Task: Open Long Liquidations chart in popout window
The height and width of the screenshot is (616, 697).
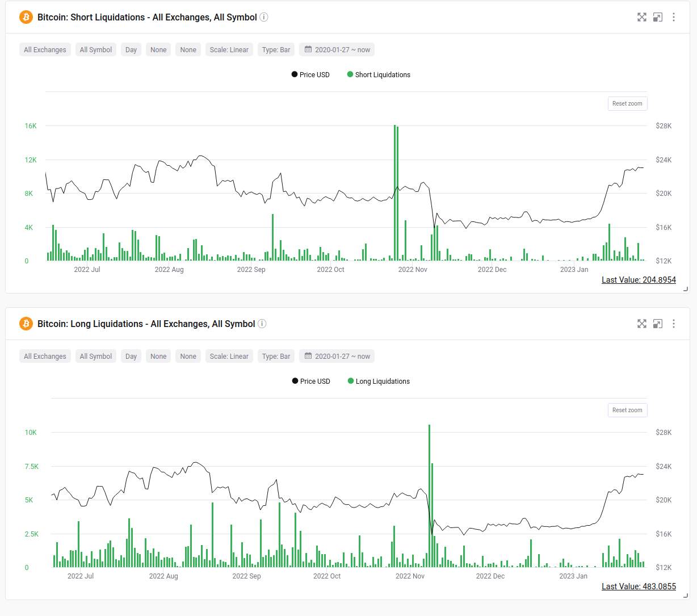Action: (658, 324)
